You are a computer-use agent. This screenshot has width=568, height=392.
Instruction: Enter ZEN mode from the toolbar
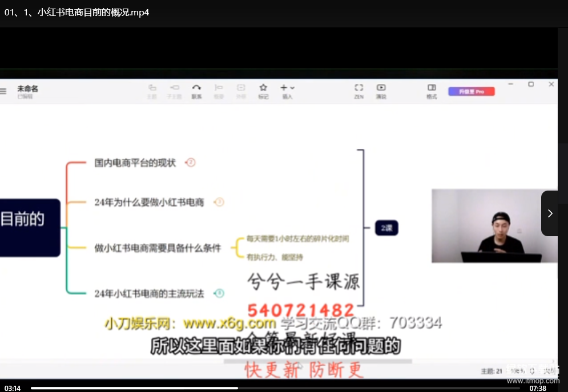coord(358,91)
